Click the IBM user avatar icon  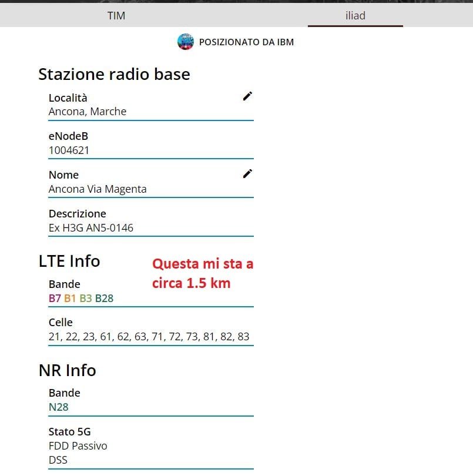(186, 42)
